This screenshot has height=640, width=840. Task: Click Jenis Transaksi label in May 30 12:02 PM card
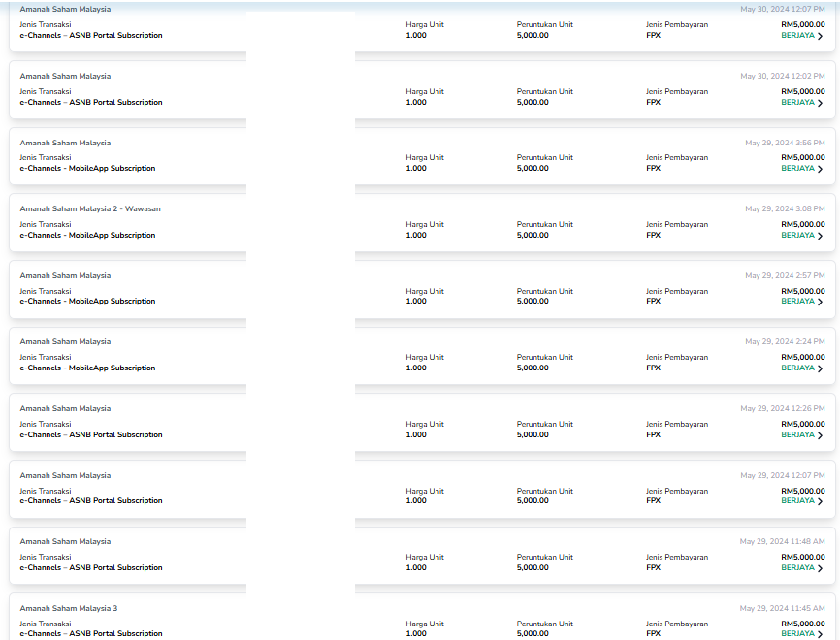(46, 91)
